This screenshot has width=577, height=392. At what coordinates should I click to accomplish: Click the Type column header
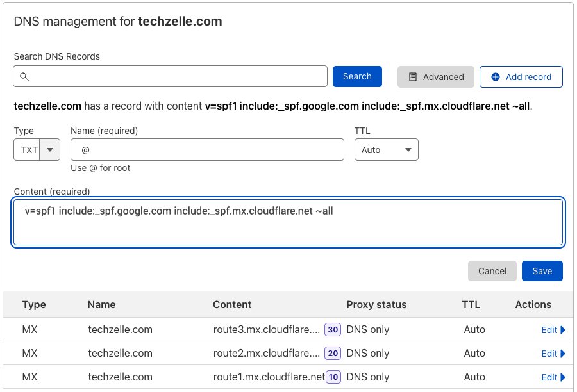34,304
